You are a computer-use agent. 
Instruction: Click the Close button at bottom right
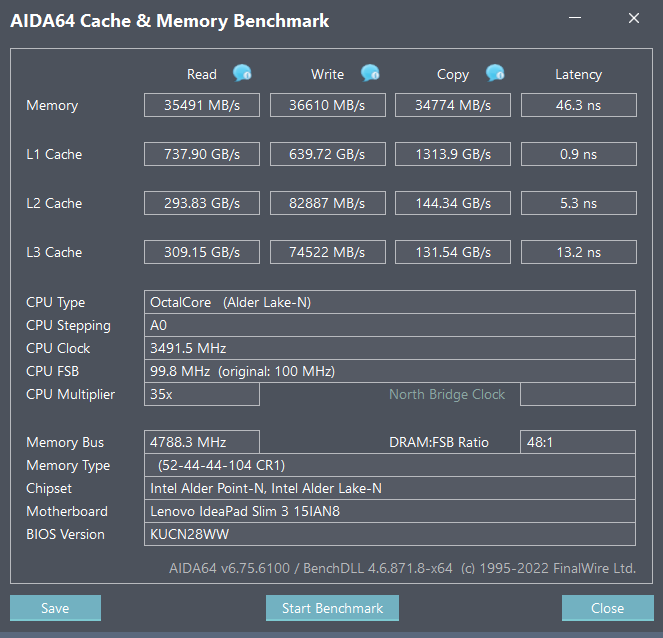(x=608, y=608)
